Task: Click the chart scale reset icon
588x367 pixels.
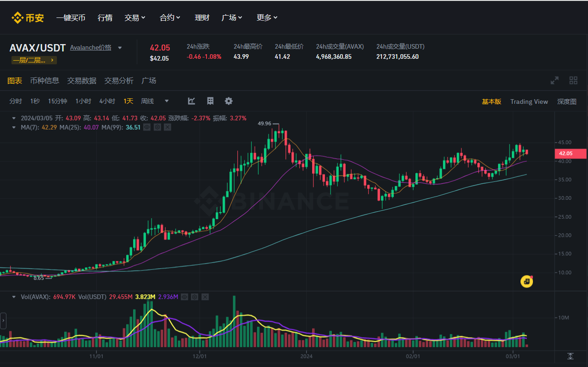Action: [571, 356]
